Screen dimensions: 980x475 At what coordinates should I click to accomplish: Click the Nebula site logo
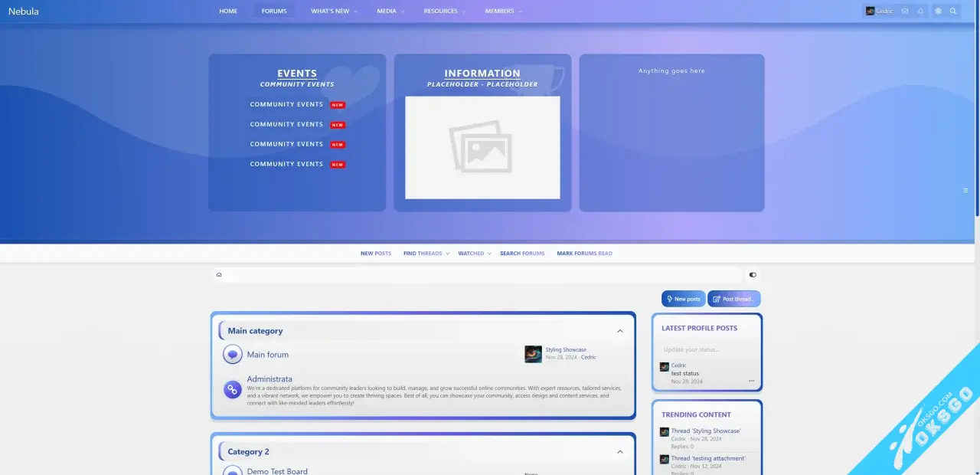click(24, 11)
